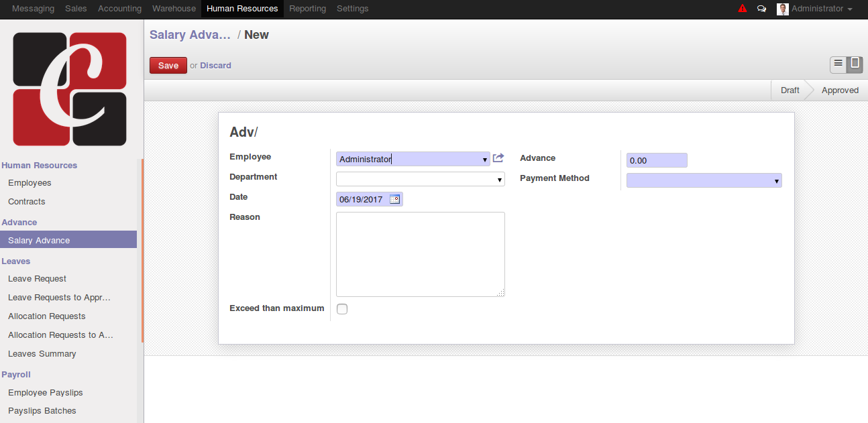Open the Warehouse menu
This screenshot has width=868, height=423.
174,9
